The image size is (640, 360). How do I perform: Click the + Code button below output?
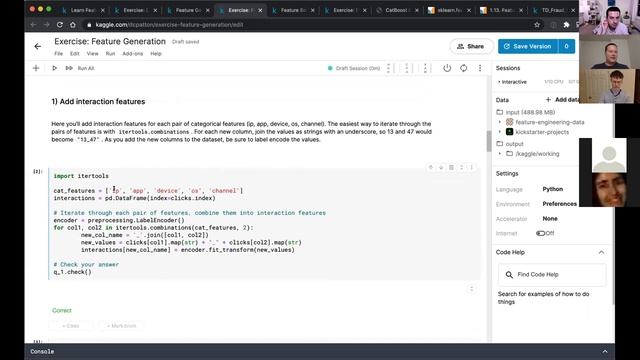point(70,326)
